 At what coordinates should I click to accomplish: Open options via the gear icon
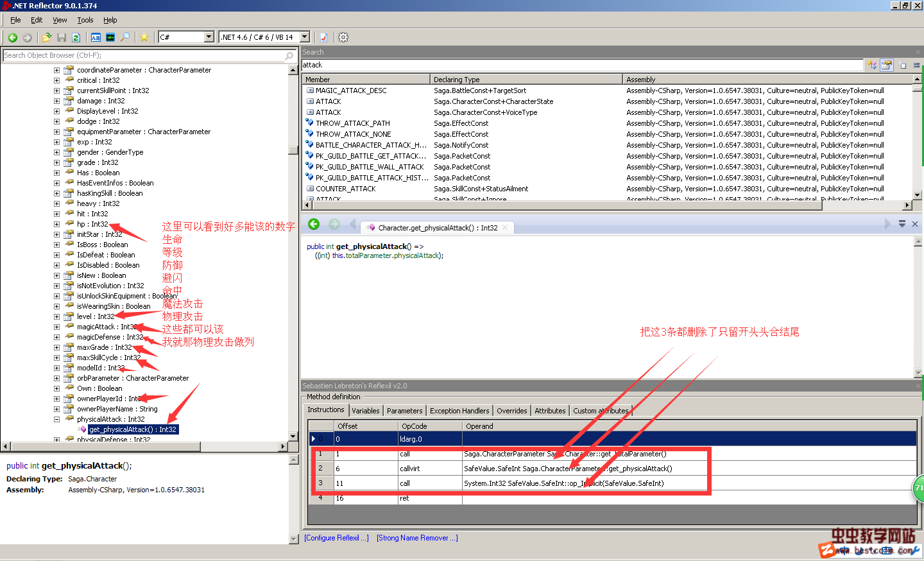(343, 37)
